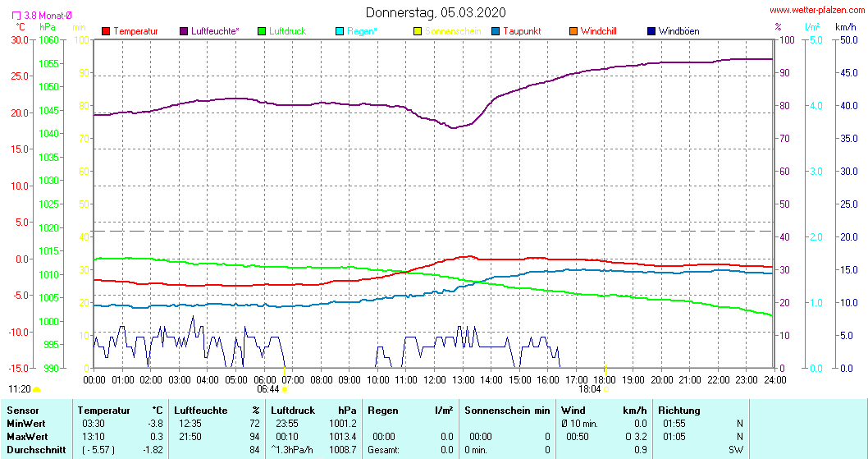The width and height of the screenshot is (868, 459).
Task: Click the minimum pressure value 1001.2
Action: tap(343, 424)
